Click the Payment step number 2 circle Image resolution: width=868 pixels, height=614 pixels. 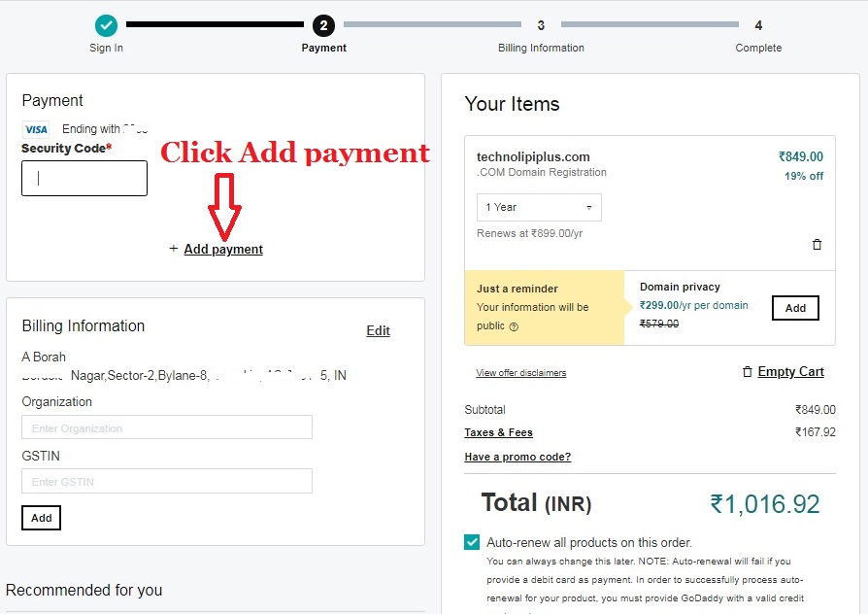[x=323, y=25]
